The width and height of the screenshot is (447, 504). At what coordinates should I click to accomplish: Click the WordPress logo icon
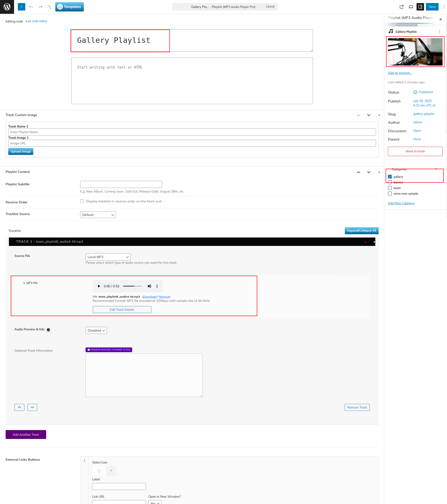tap(7, 7)
